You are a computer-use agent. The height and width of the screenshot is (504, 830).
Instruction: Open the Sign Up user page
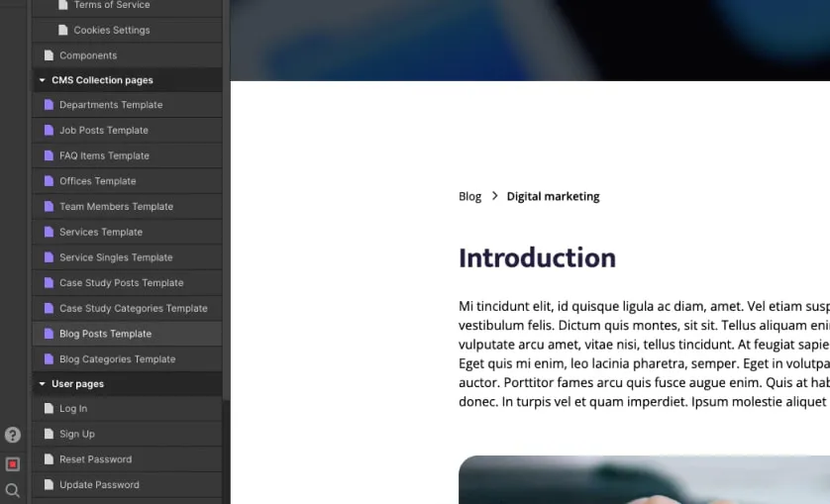point(127,434)
